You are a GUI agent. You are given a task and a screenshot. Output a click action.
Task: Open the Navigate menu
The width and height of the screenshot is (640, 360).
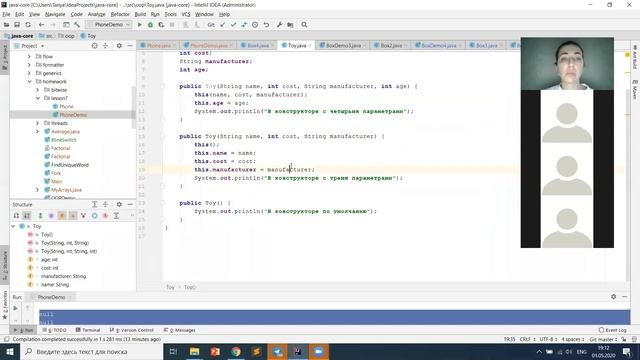pos(55,14)
